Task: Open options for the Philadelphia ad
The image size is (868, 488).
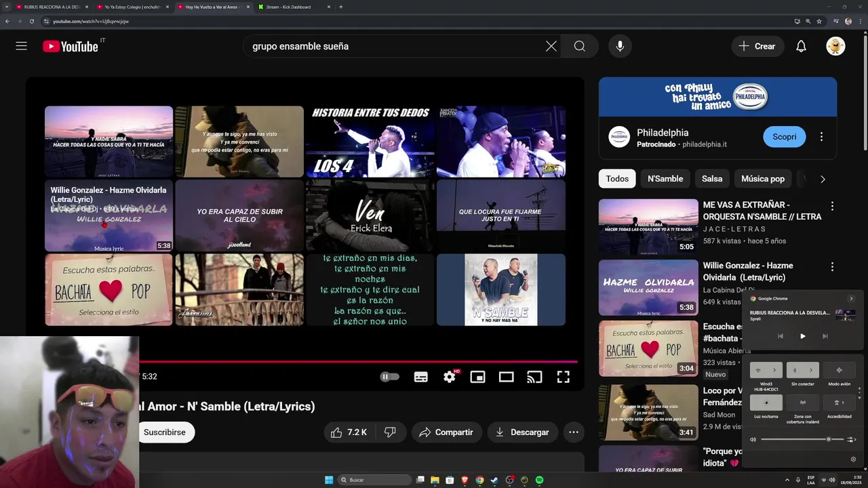Action: tap(821, 137)
